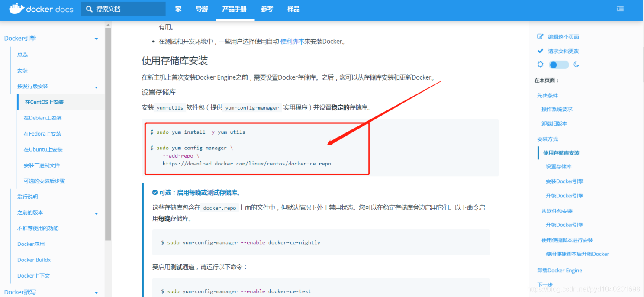The width and height of the screenshot is (644, 297).
Task: Open 安装二进制文件 page
Action: [42, 165]
